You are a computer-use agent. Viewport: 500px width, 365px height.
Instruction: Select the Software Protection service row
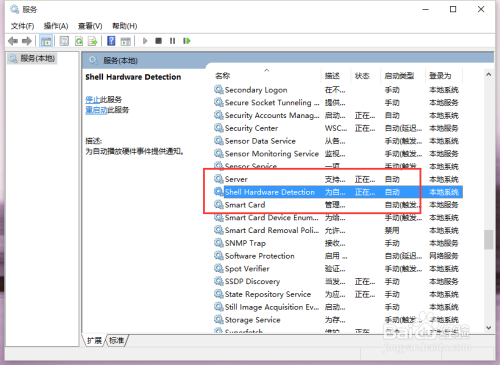click(337, 256)
